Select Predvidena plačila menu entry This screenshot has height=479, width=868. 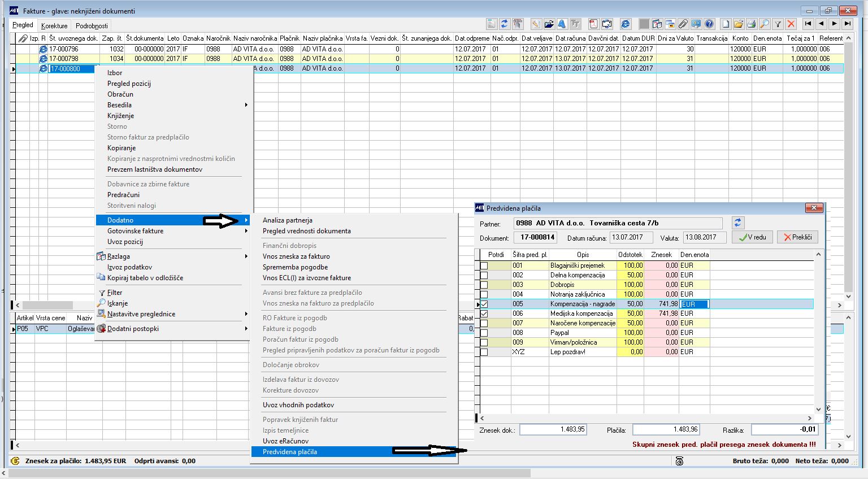point(354,452)
